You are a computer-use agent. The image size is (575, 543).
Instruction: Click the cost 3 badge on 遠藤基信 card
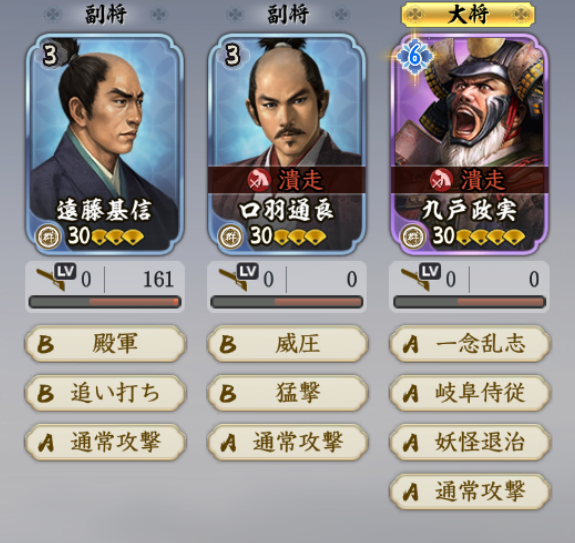[51, 55]
